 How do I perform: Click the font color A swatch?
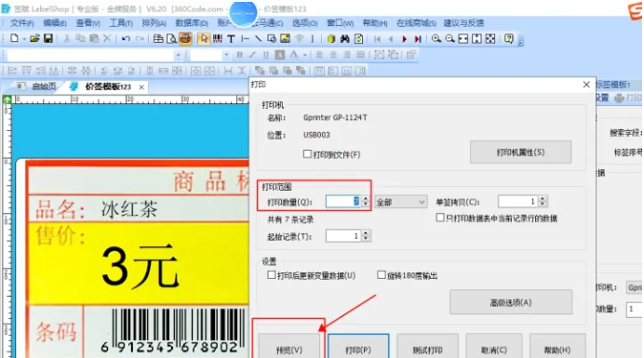(294, 55)
